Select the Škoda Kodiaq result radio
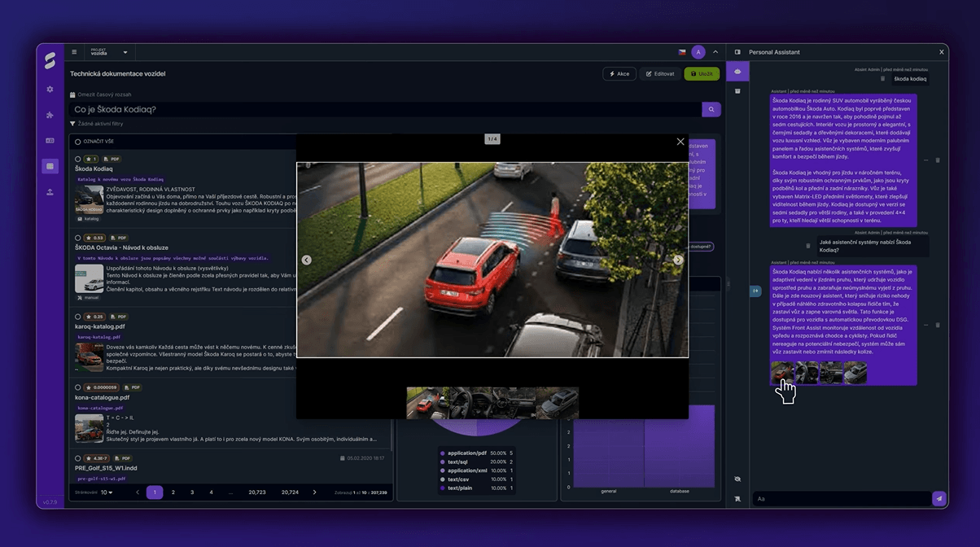Image resolution: width=980 pixels, height=547 pixels. point(78,160)
